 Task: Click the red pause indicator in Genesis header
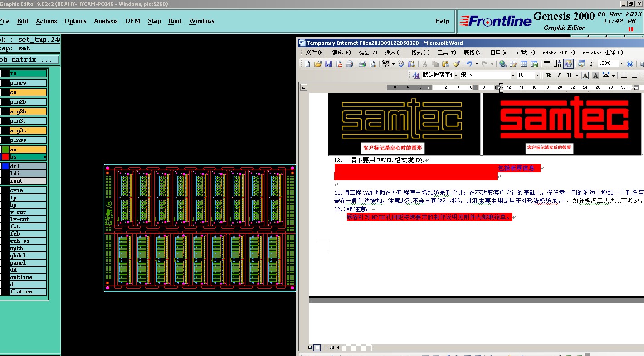click(x=630, y=29)
